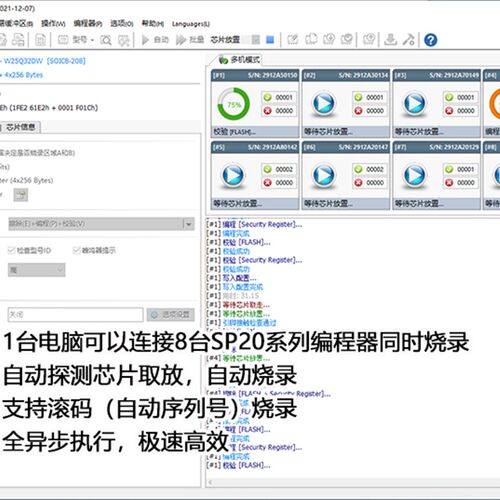Open the arrow next to 型号 button
This screenshot has height=500, width=500.
[92, 40]
